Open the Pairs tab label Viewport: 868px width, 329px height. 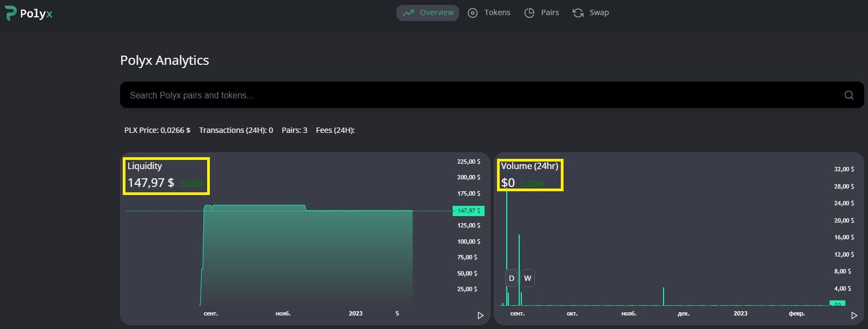(x=550, y=13)
